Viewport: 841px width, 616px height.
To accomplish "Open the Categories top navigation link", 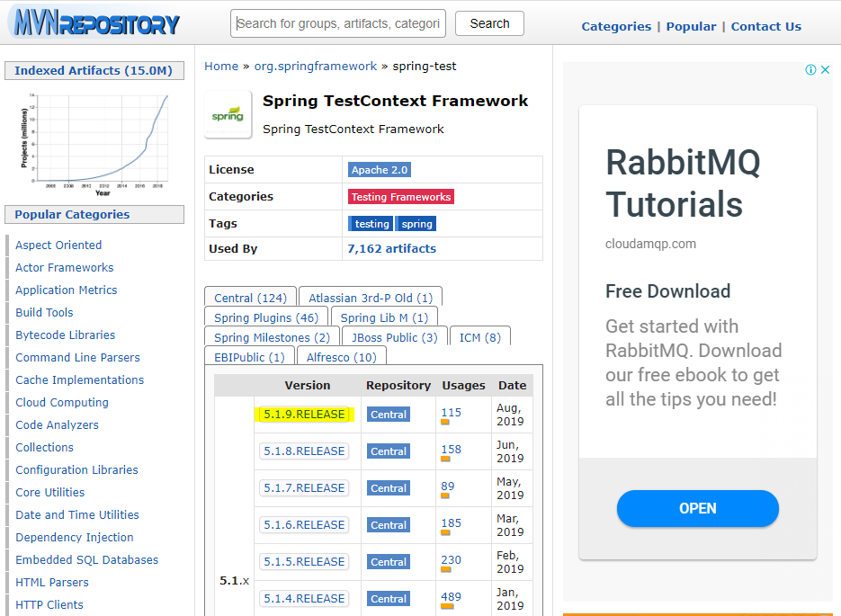I will 616,26.
